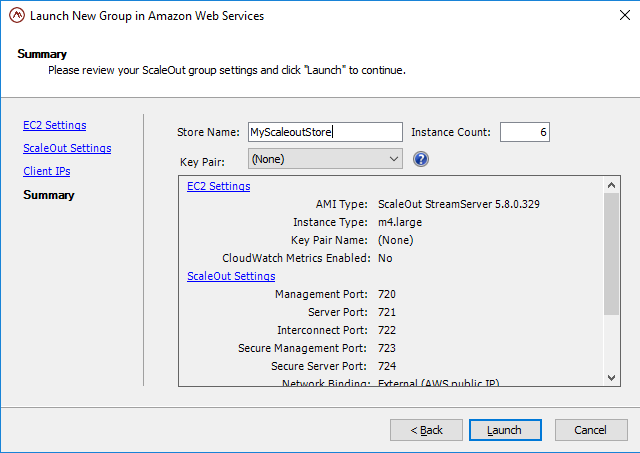
Task: Click Secure Server Port value 724
Action: [x=387, y=366]
